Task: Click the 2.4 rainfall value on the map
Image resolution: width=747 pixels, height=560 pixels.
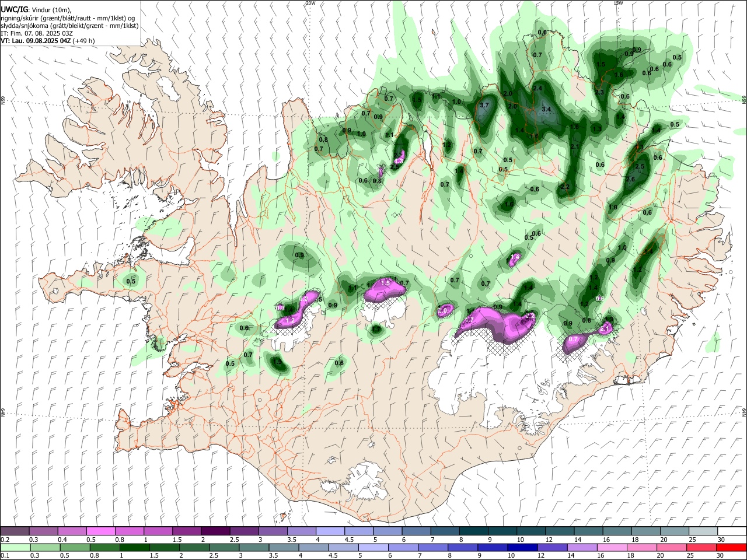Action: click(538, 88)
